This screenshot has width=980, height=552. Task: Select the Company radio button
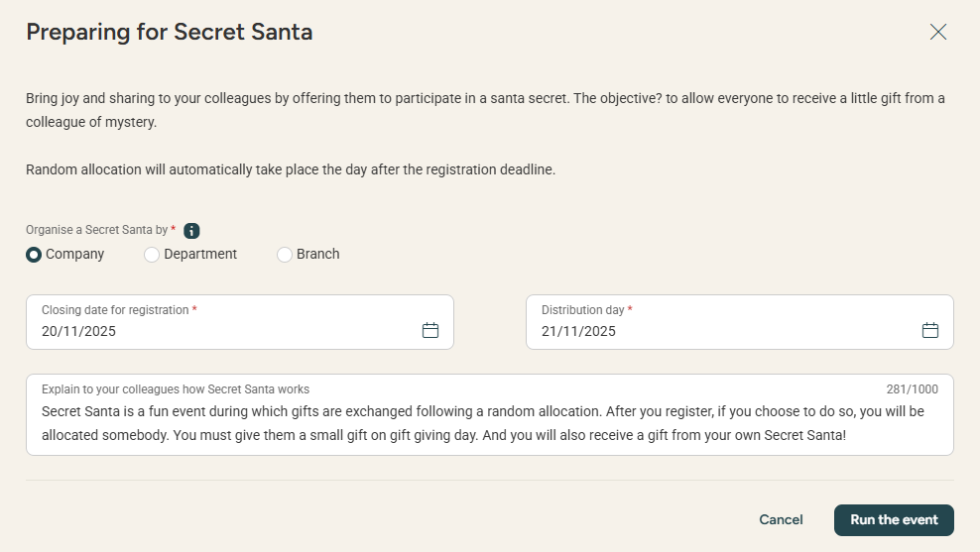(x=35, y=255)
